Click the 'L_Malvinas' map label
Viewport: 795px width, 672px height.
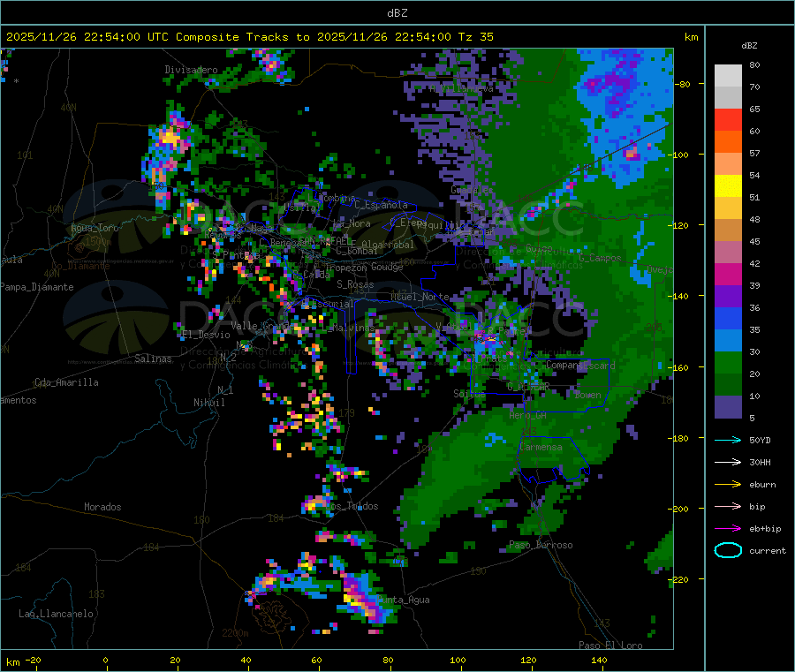(348, 328)
